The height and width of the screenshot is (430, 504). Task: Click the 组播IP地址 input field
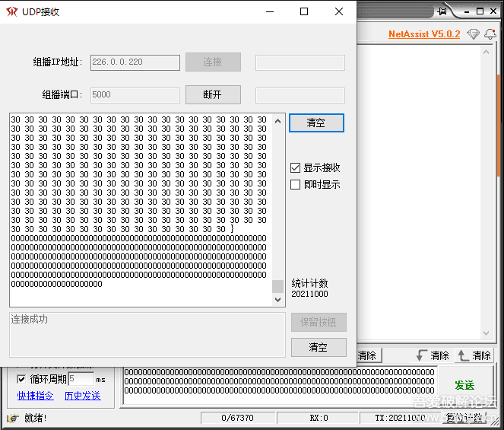pos(135,62)
